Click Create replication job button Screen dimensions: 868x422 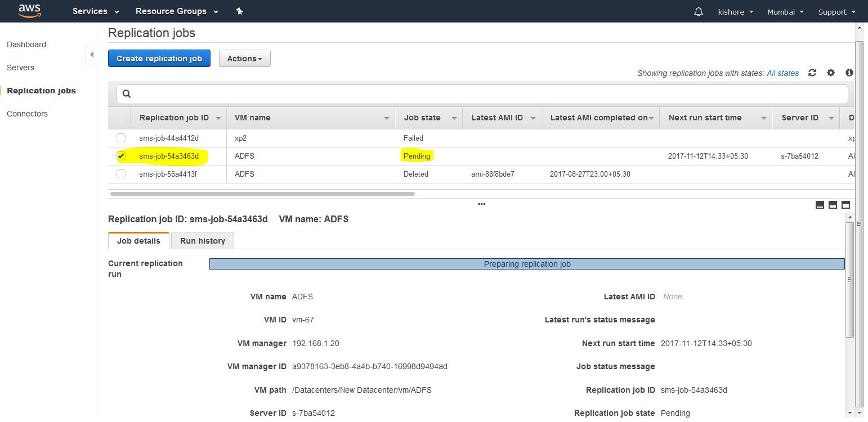coord(159,59)
